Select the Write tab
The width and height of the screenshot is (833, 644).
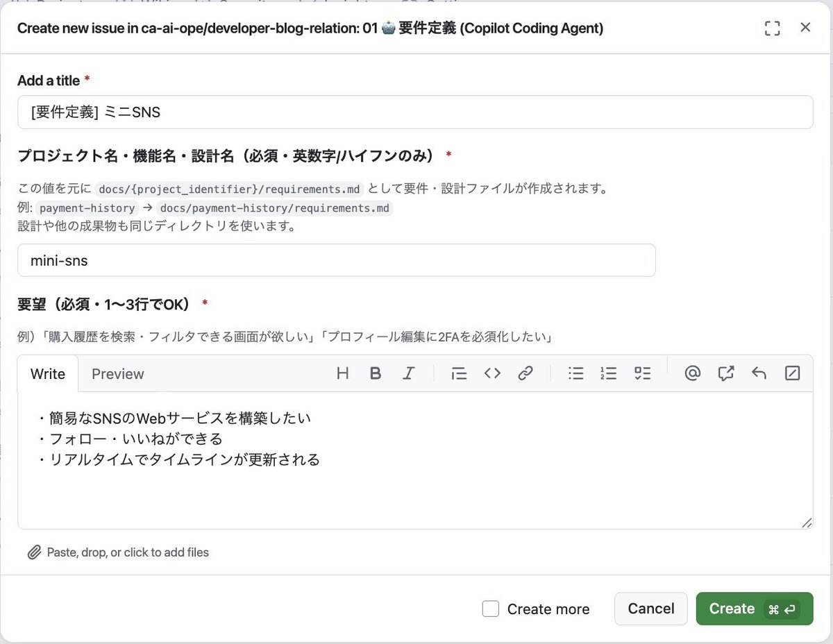pyautogui.click(x=47, y=374)
